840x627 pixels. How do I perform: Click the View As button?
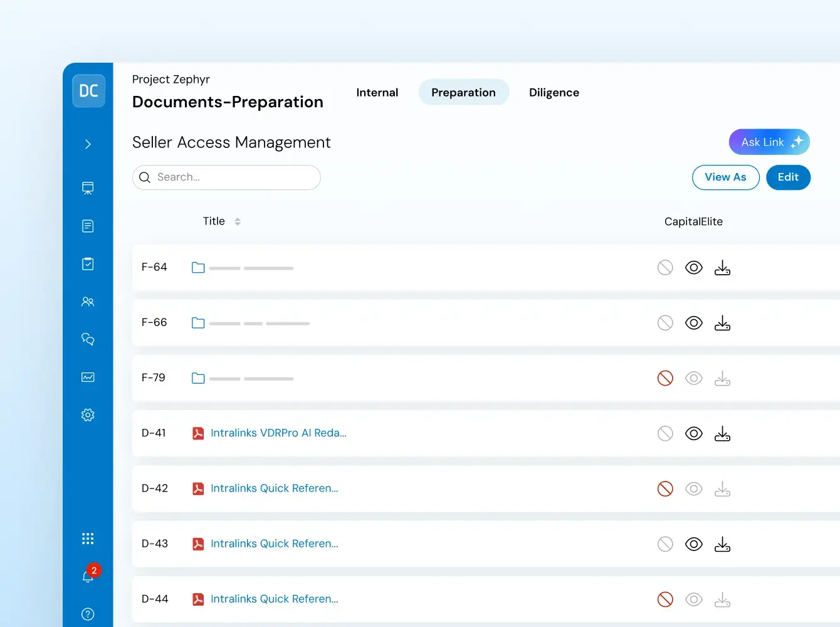[725, 177]
